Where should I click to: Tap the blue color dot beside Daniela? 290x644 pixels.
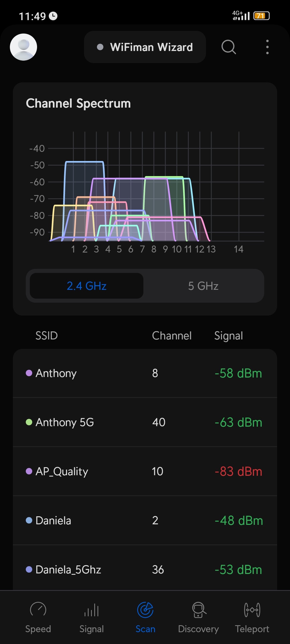tap(29, 520)
